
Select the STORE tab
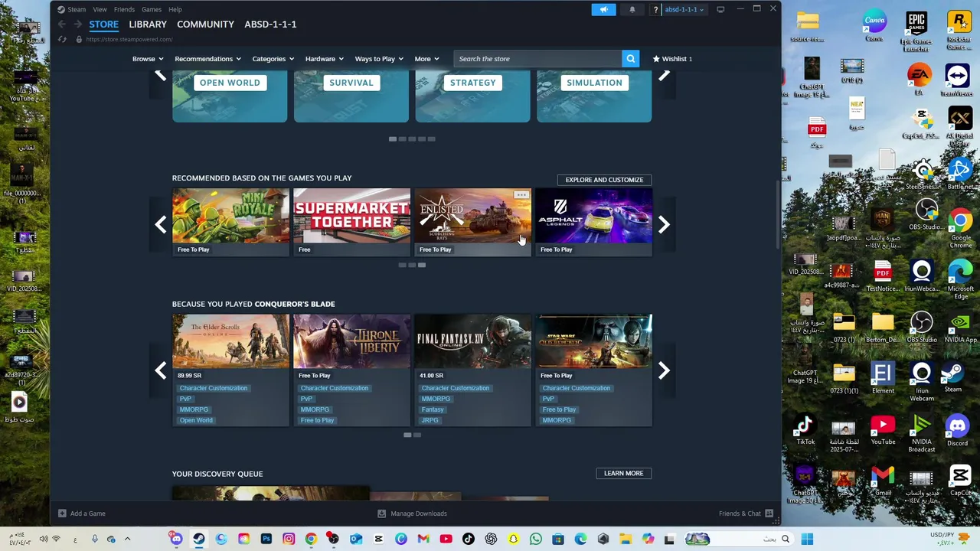pyautogui.click(x=104, y=24)
